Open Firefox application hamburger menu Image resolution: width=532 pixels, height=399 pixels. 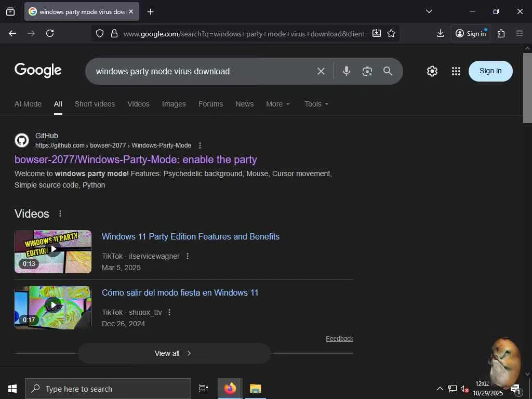coord(520,33)
